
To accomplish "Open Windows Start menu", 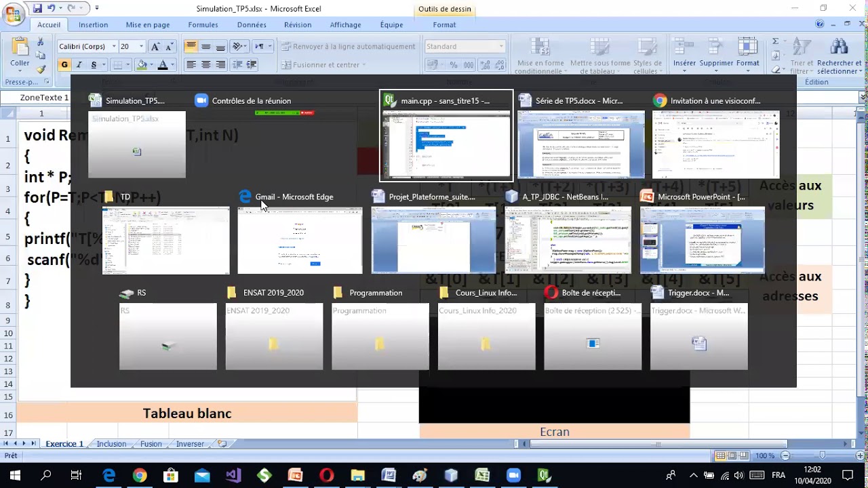I will [x=15, y=475].
